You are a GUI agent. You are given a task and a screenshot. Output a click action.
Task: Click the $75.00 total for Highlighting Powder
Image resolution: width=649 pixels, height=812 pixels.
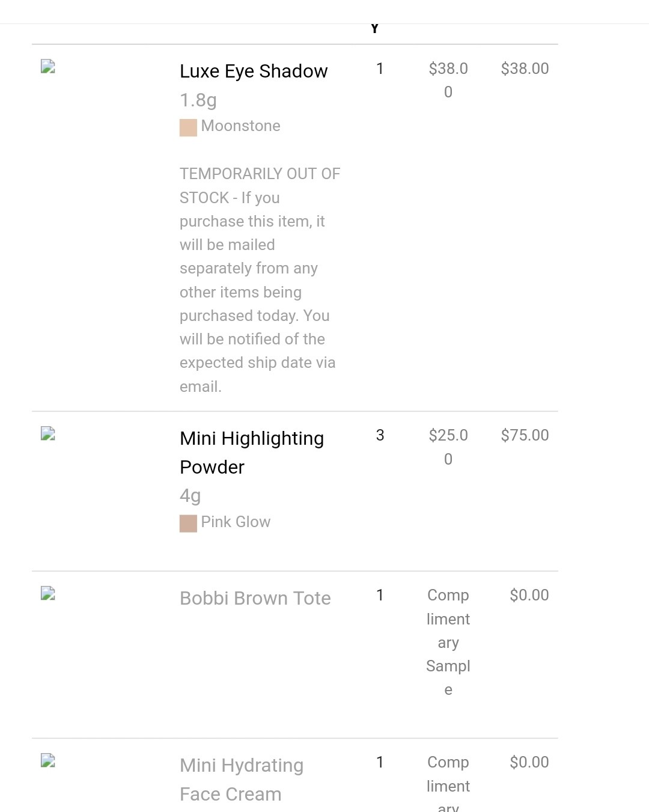point(525,435)
